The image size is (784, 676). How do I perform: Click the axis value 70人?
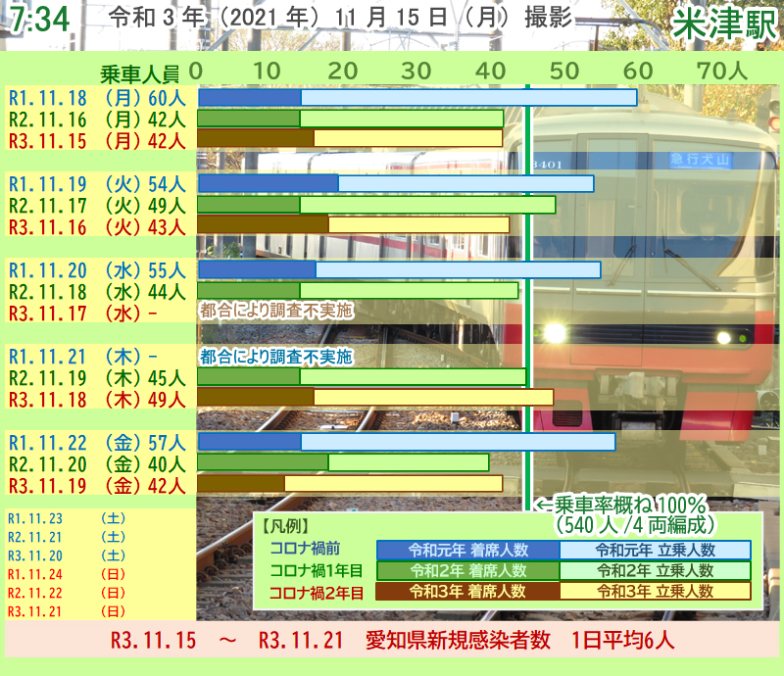point(722,71)
